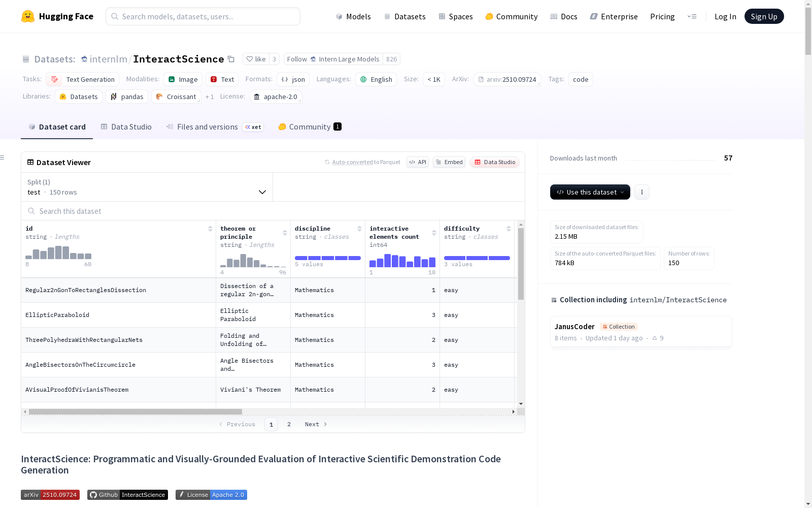The height and width of the screenshot is (508, 812).
Task: Click the < 1K size tag
Action: point(434,79)
